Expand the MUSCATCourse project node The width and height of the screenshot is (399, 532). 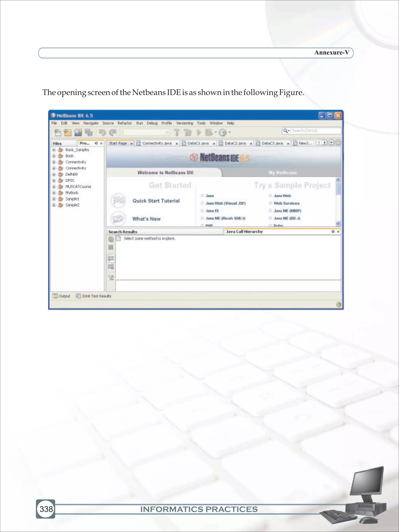click(54, 187)
